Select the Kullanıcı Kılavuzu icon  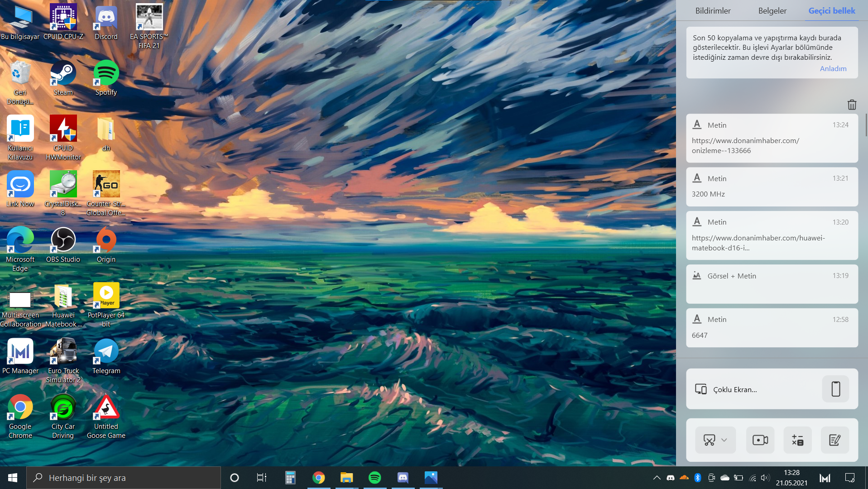pyautogui.click(x=20, y=138)
